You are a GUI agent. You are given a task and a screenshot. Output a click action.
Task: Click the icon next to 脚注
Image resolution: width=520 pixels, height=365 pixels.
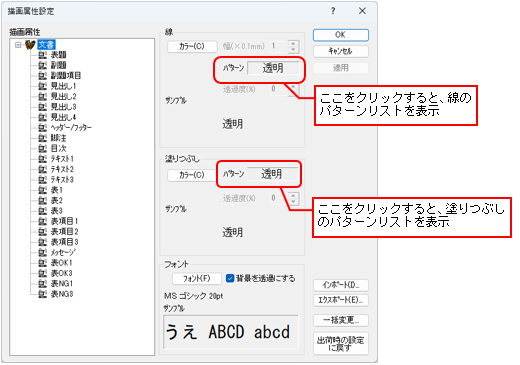42,138
